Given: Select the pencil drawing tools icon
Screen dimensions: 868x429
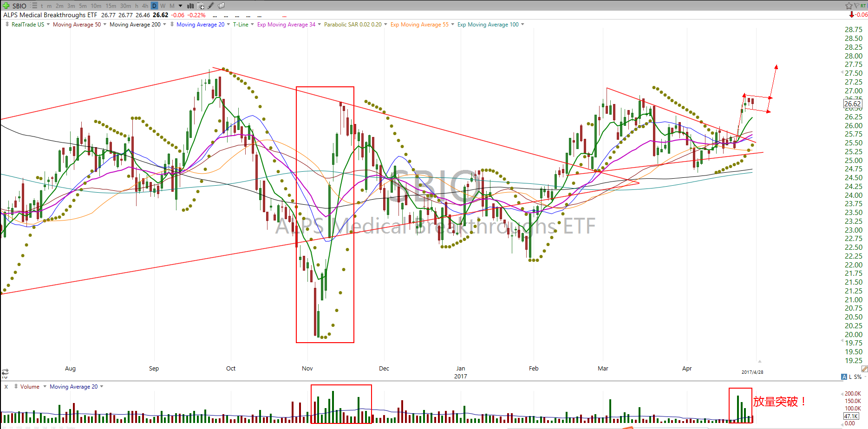Looking at the screenshot, I should click(211, 6).
